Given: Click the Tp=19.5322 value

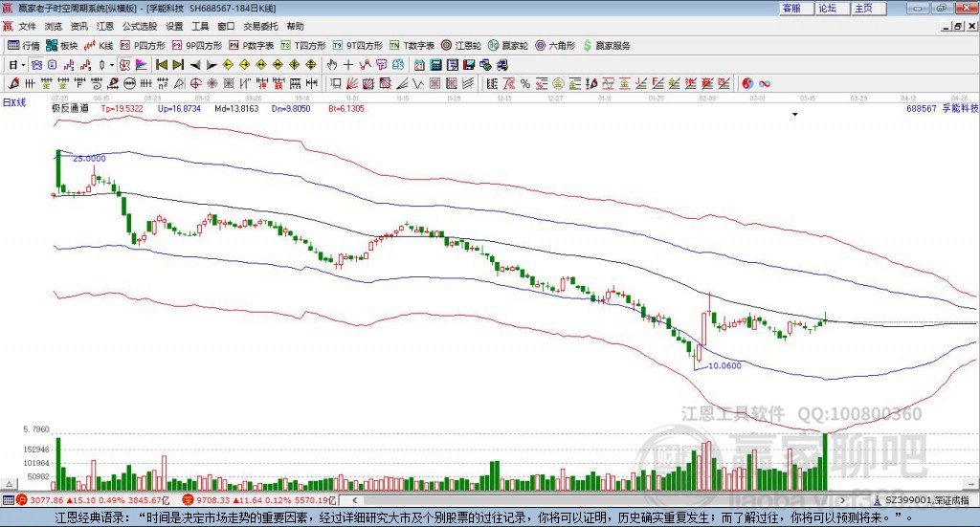Looking at the screenshot, I should [x=122, y=109].
